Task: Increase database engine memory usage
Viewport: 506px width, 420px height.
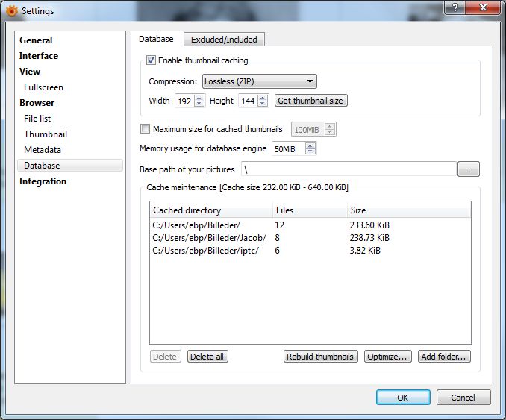Action: click(310, 145)
